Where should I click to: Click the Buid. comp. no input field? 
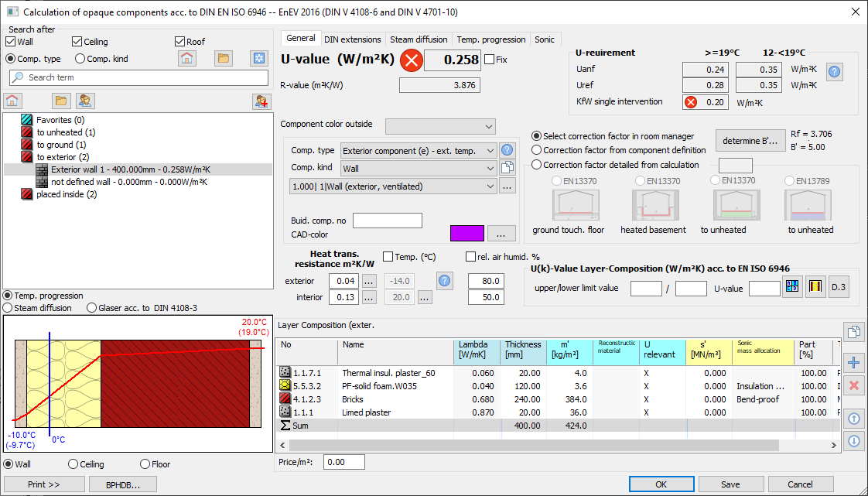(388, 221)
